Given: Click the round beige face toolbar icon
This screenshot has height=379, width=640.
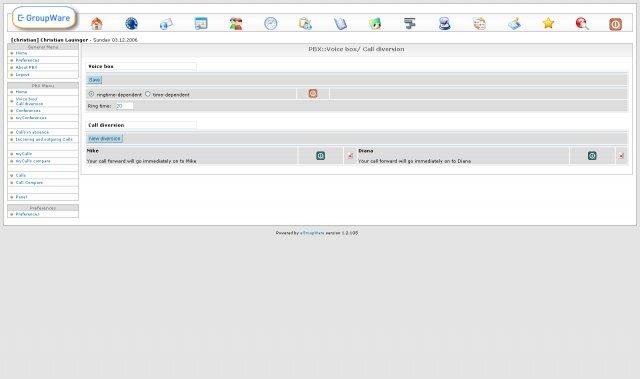Looking at the screenshot, I should click(479, 24).
